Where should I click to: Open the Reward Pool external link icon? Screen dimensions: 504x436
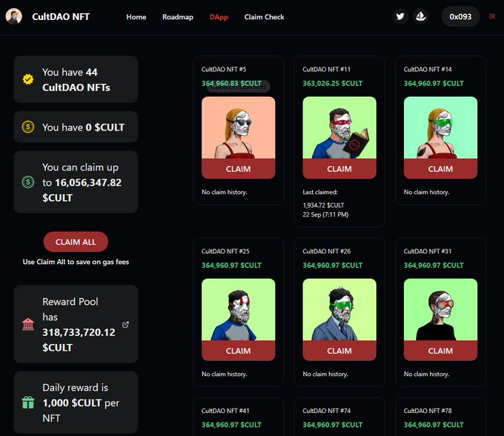pos(126,325)
